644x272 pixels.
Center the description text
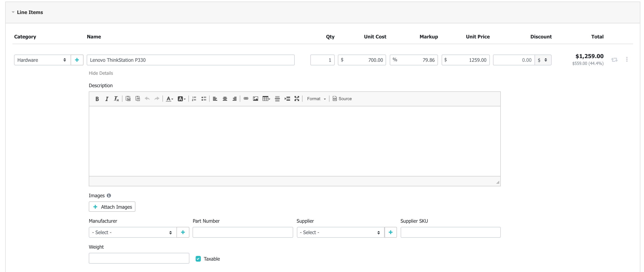pos(225,99)
